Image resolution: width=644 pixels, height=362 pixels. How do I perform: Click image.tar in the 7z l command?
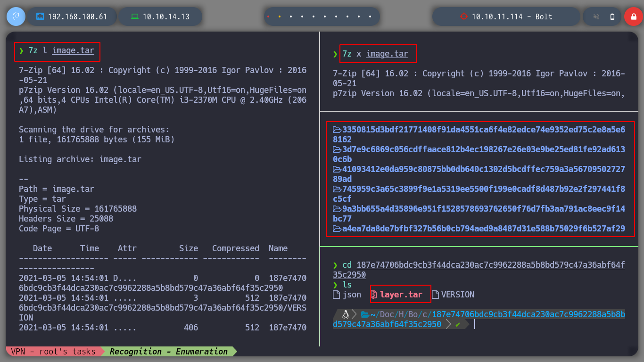[x=73, y=50]
